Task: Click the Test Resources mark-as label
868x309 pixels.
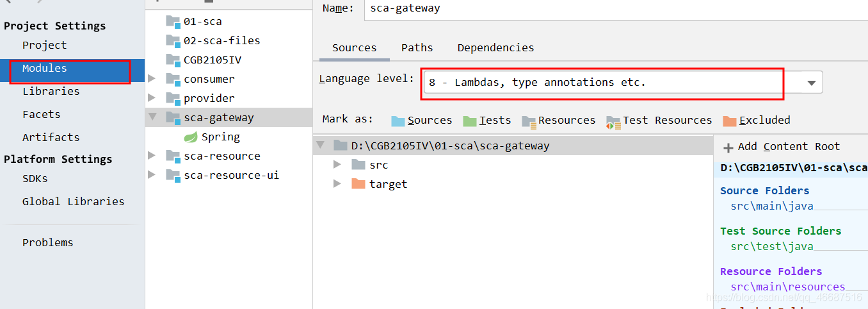Action: (668, 120)
